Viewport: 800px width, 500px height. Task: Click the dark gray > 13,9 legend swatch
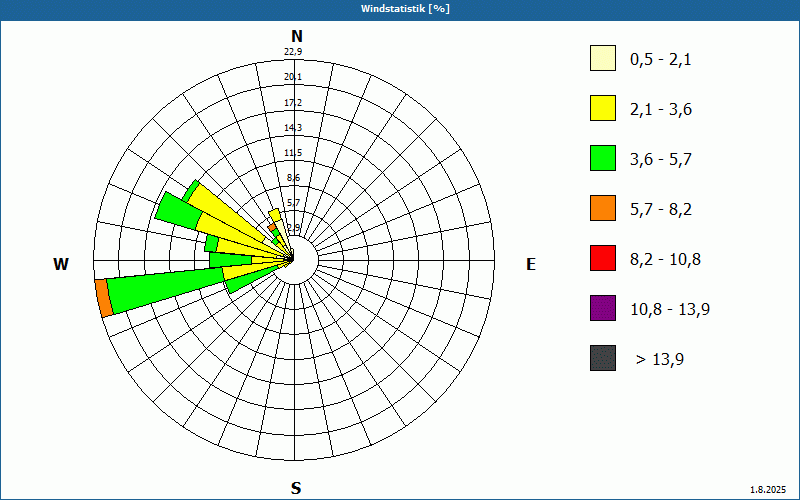pyautogui.click(x=603, y=358)
